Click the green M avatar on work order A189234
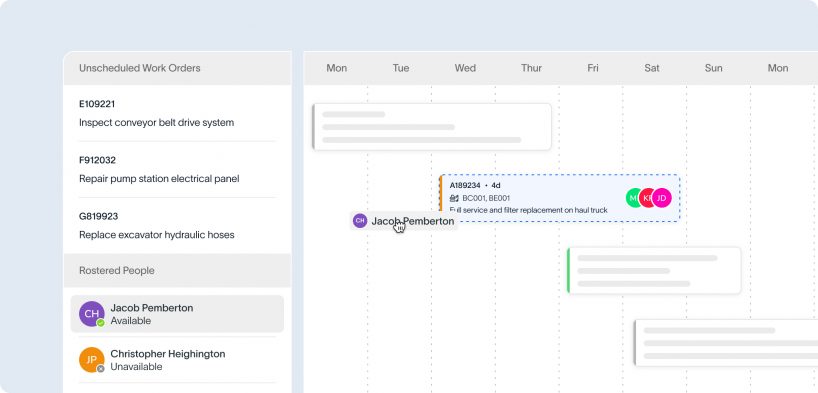818x393 pixels. (x=633, y=198)
